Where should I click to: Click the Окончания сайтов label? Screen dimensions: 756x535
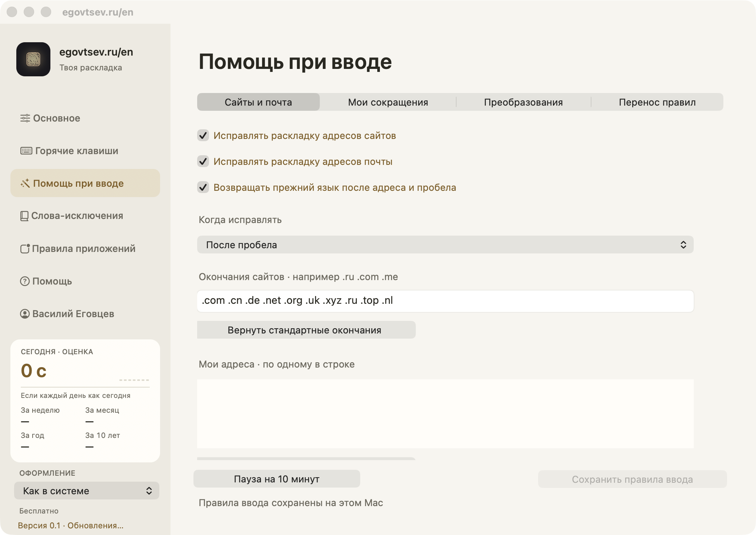click(x=298, y=277)
